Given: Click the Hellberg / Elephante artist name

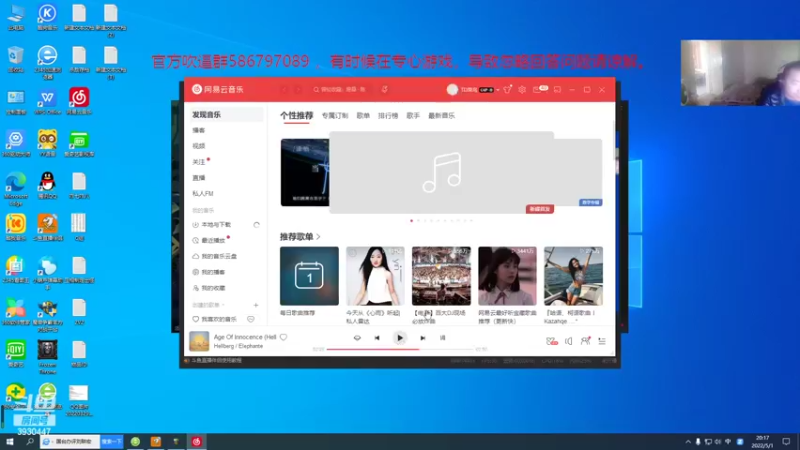Looking at the screenshot, I should point(238,346).
